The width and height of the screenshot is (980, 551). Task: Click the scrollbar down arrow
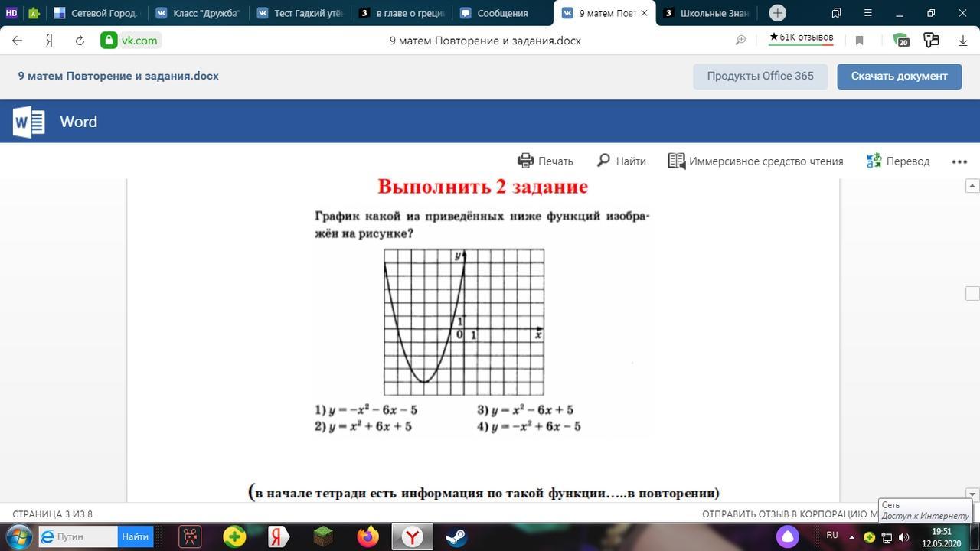[972, 494]
